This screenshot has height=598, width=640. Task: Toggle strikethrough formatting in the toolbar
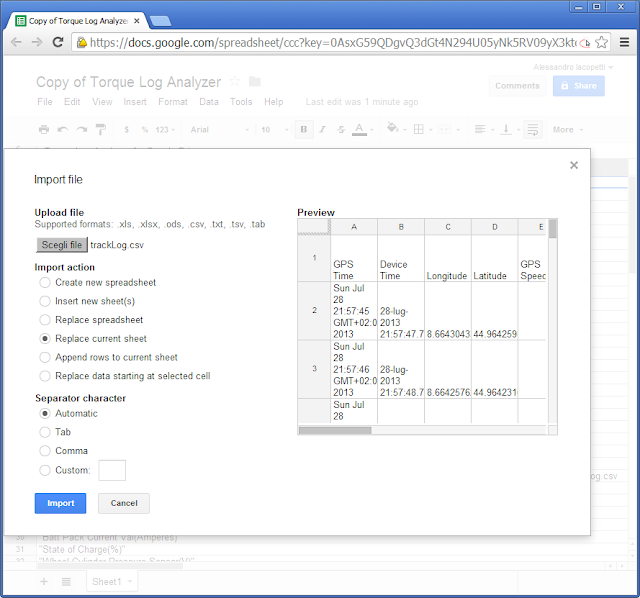[x=341, y=129]
